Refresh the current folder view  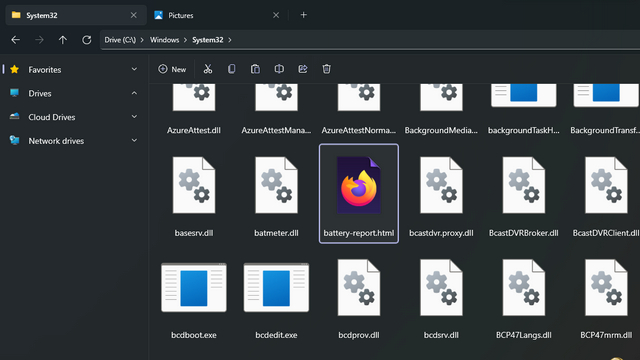(x=87, y=40)
